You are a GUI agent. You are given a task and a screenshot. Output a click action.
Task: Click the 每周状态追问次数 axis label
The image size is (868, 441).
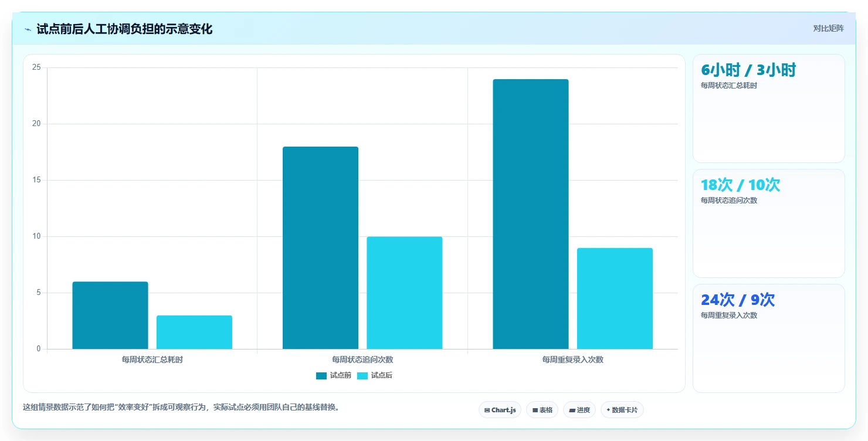point(362,359)
